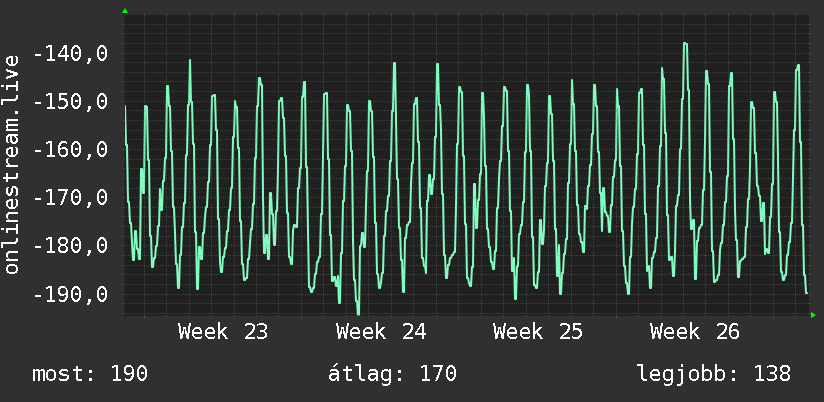Select the -190,0 y-axis label
This screenshot has width=824, height=402.
tap(70, 294)
